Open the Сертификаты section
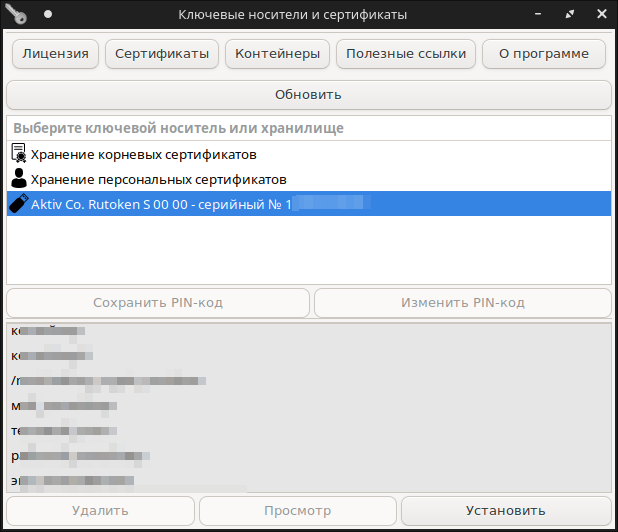 point(161,54)
